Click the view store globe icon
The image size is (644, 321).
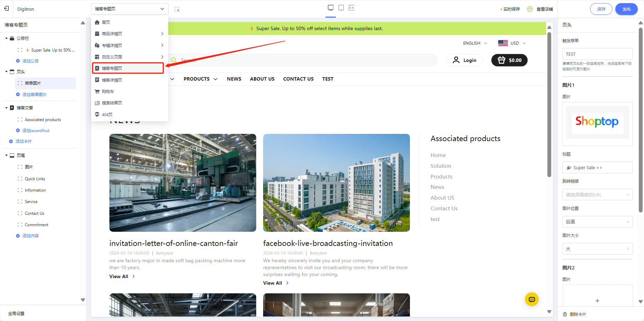click(530, 9)
